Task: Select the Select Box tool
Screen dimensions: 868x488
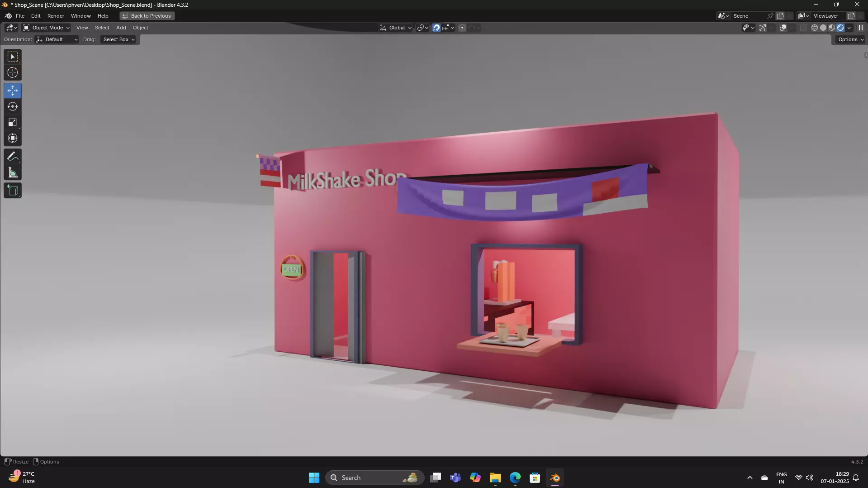Action: [x=13, y=57]
